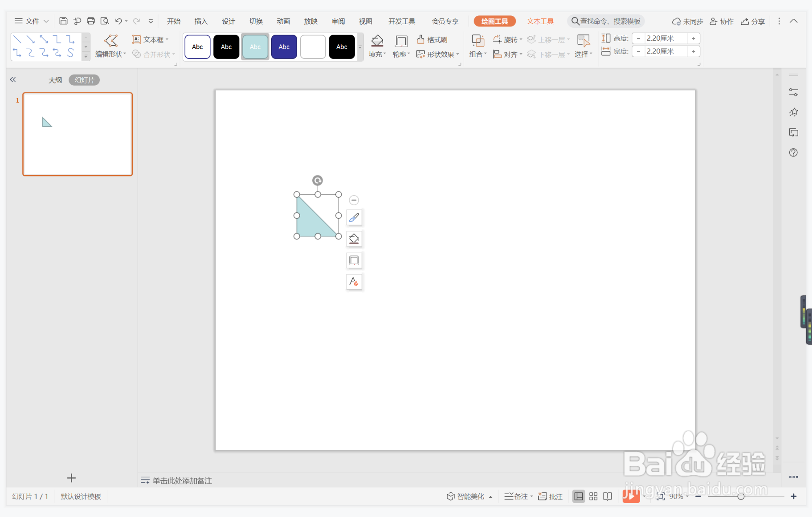Switch to slide sorter grid view
Viewport: 812px width, 517px height.
[593, 496]
